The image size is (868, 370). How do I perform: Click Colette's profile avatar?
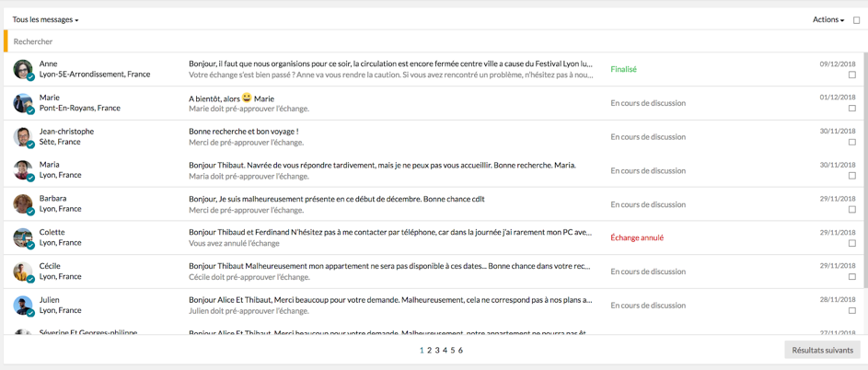coord(23,237)
